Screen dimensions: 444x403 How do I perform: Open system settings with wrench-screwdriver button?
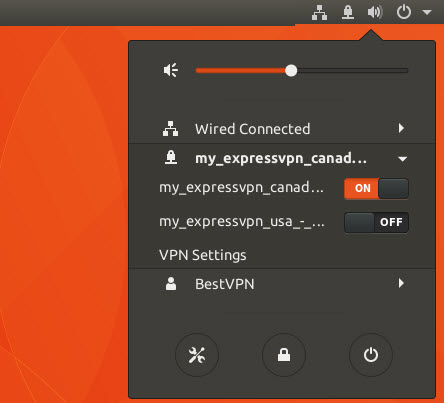click(x=197, y=355)
